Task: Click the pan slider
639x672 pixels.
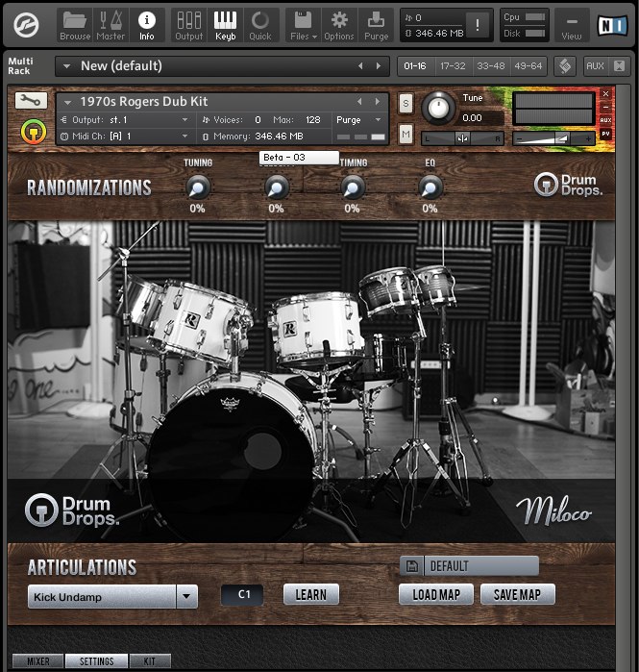Action: coord(462,138)
